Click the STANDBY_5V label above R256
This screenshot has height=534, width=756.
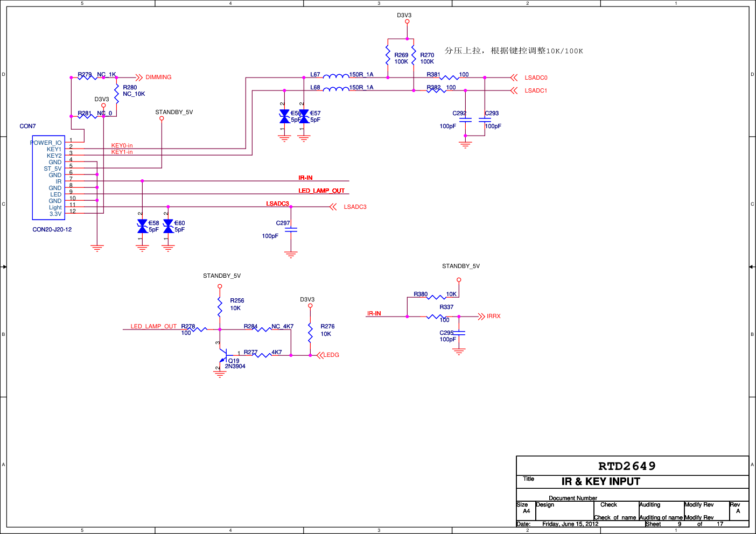pyautogui.click(x=222, y=276)
